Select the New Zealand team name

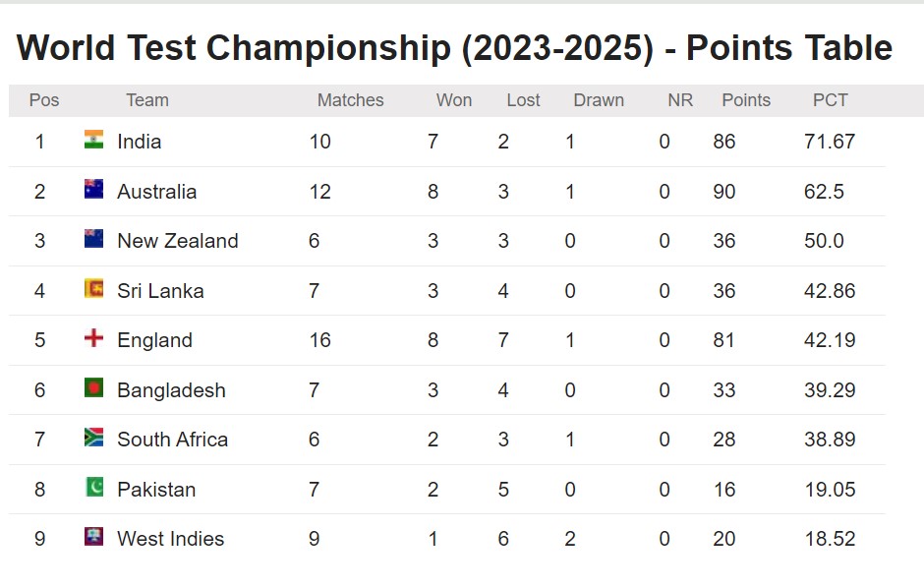pos(177,241)
